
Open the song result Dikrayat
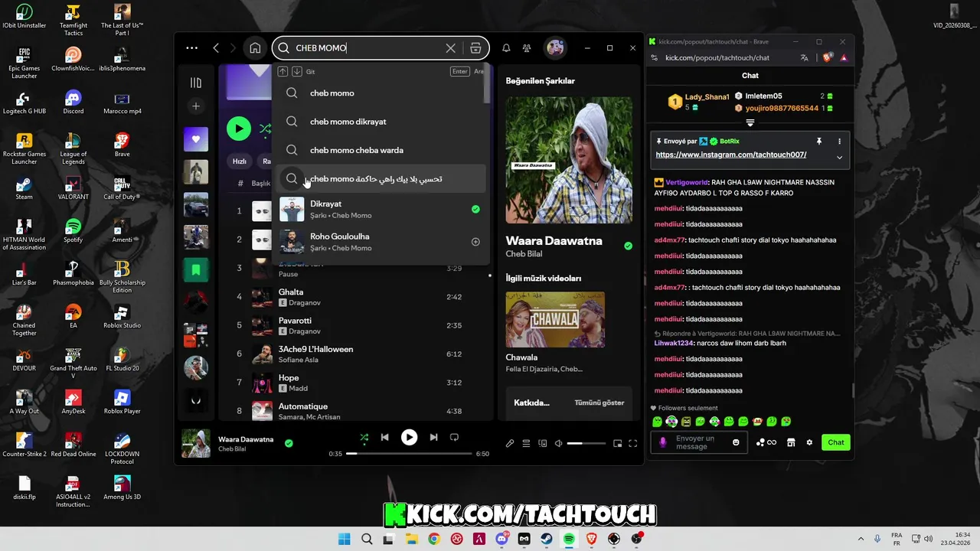pyautogui.click(x=381, y=210)
